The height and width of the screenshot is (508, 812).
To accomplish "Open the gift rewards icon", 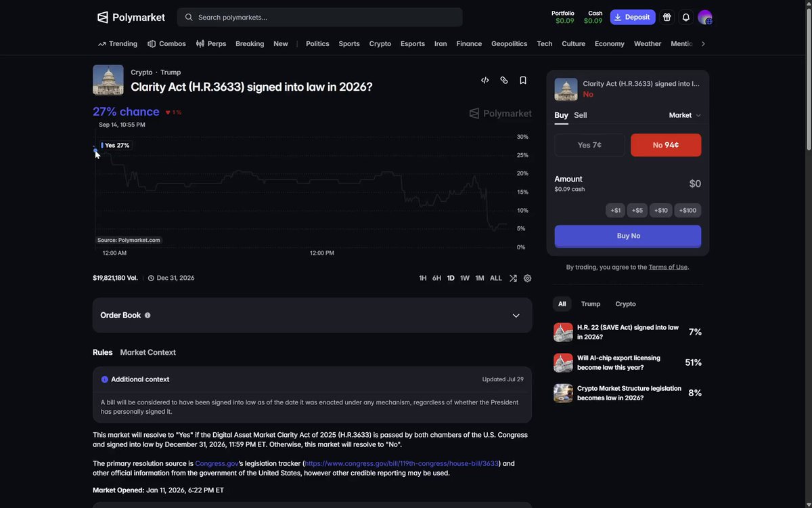I will point(667,17).
